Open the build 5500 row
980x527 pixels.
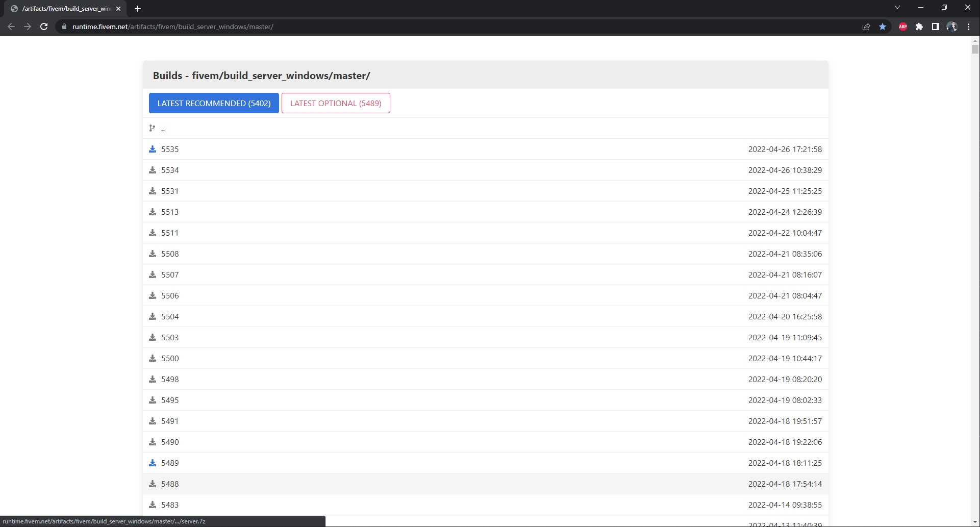click(x=170, y=358)
